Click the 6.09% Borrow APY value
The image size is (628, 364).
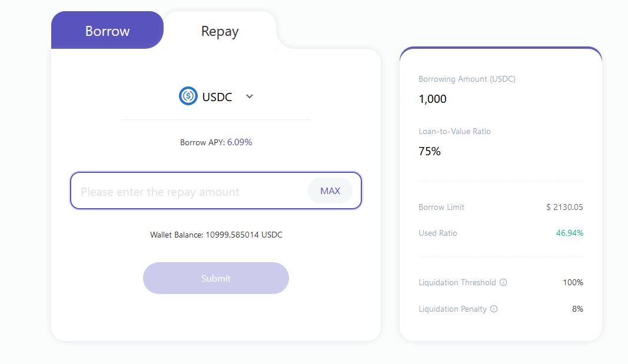240,142
